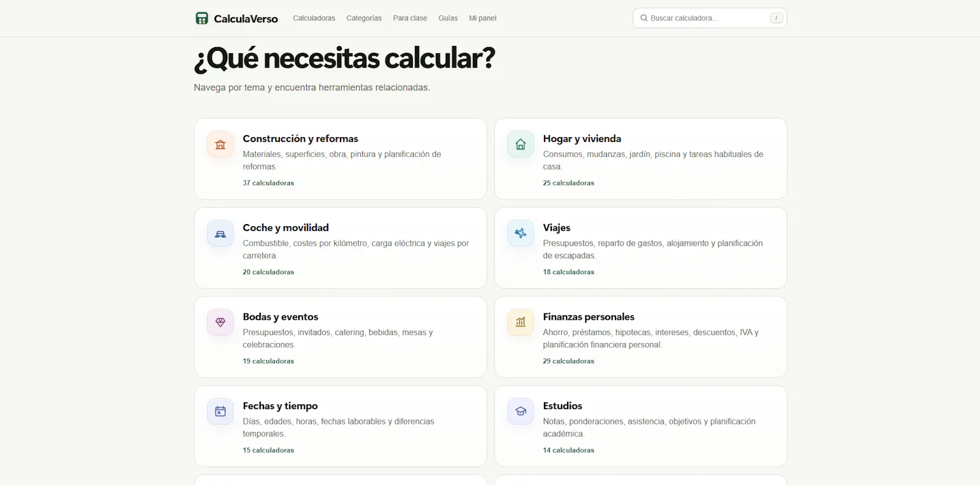The height and width of the screenshot is (485, 980).
Task: Click the Finanzas personales chart icon
Action: click(x=521, y=322)
